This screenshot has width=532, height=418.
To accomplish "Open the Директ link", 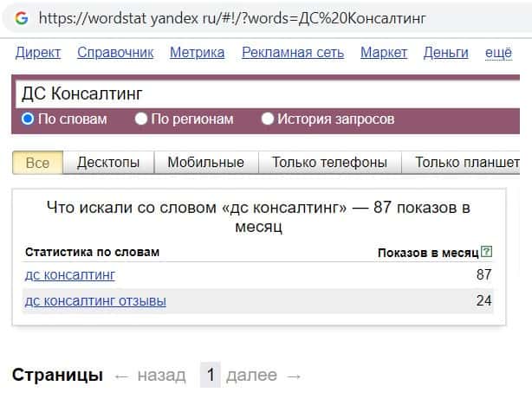I will pyautogui.click(x=38, y=53).
